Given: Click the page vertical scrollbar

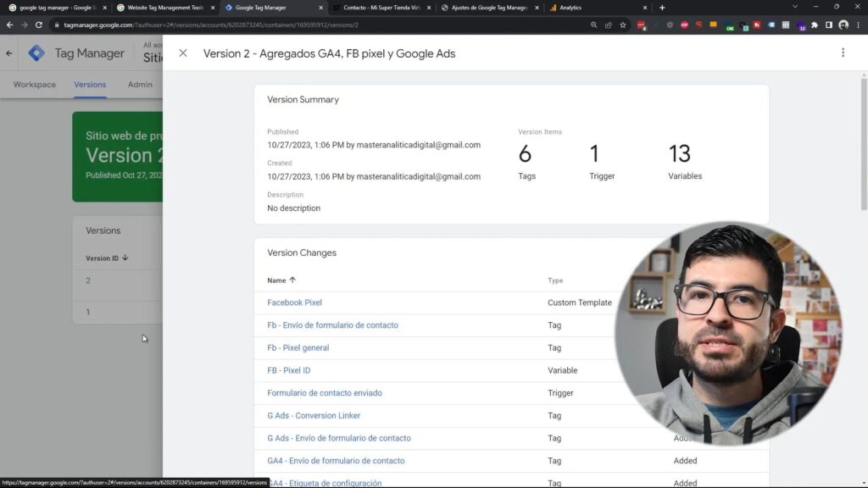Looking at the screenshot, I should (864, 144).
